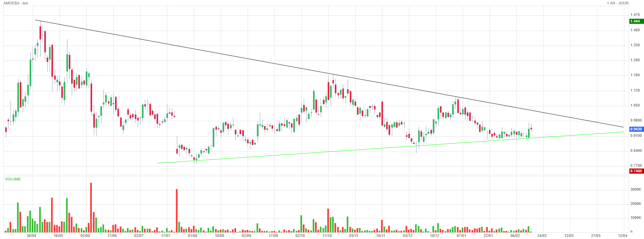This screenshot has width=644, height=239.
Task: Click the 17/07 date label
Action: coord(166,236)
